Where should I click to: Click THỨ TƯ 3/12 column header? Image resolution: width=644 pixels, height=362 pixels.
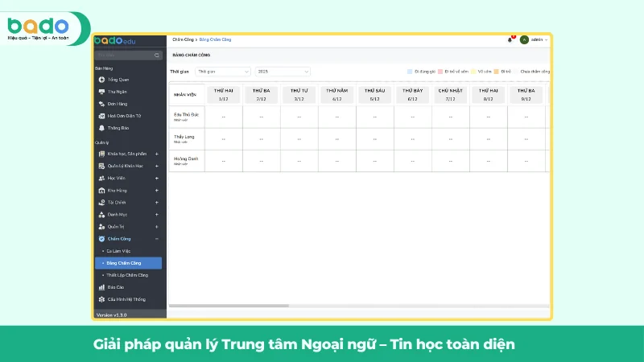click(x=299, y=95)
